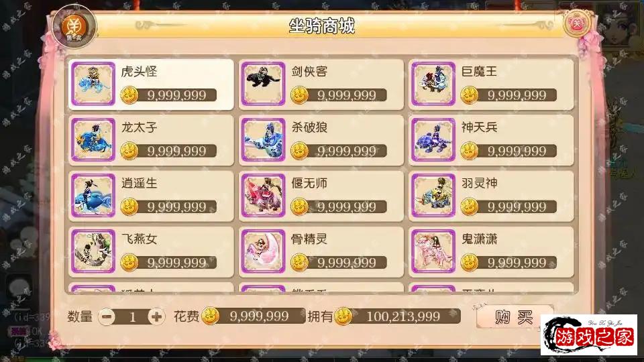
Task: Click the 花费 cost gold coin icon
Action: coord(210,316)
